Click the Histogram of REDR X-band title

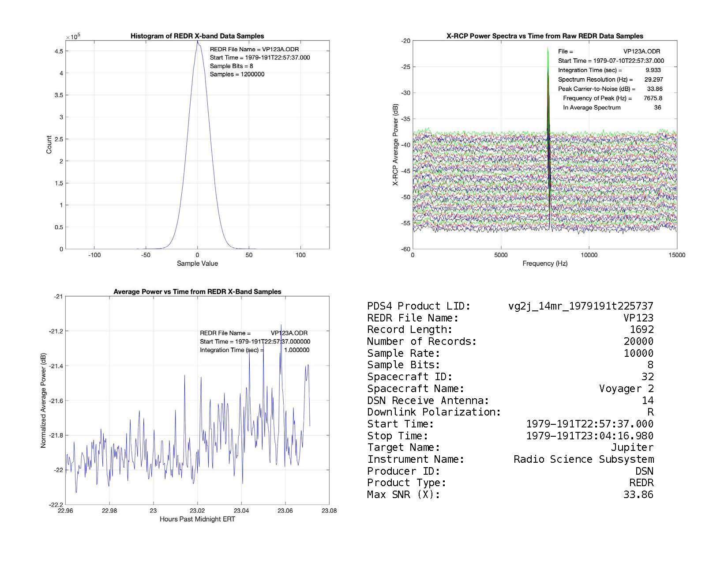[197, 36]
